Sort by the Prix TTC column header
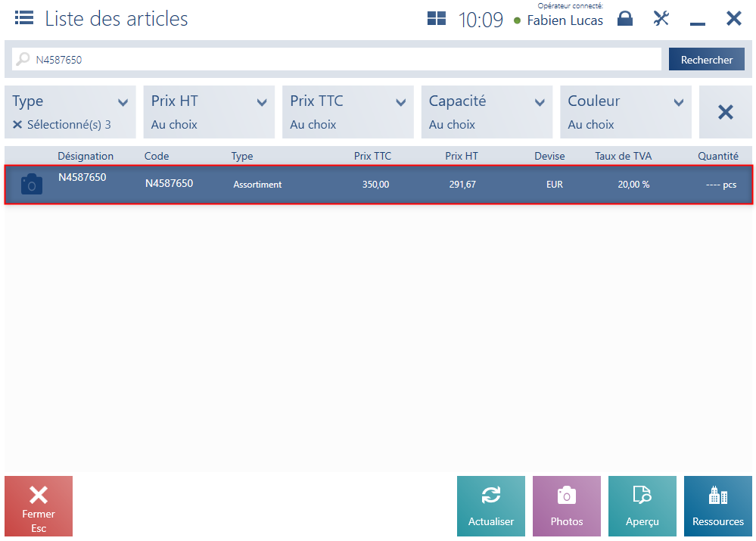The image size is (756, 541). point(372,156)
